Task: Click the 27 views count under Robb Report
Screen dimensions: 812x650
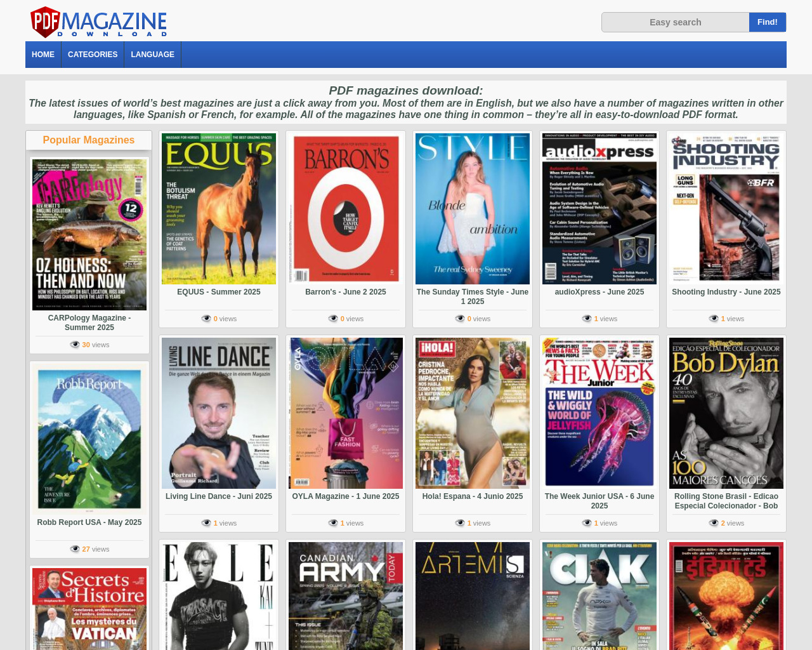Action: [96, 549]
